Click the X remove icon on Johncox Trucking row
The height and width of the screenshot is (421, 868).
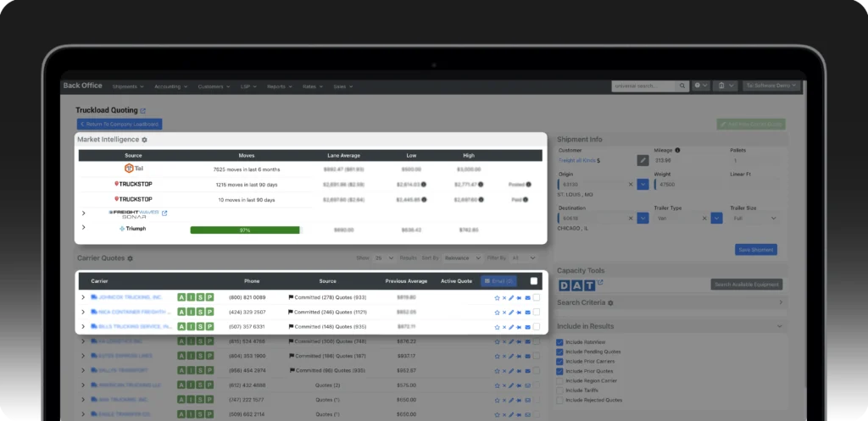click(x=504, y=298)
